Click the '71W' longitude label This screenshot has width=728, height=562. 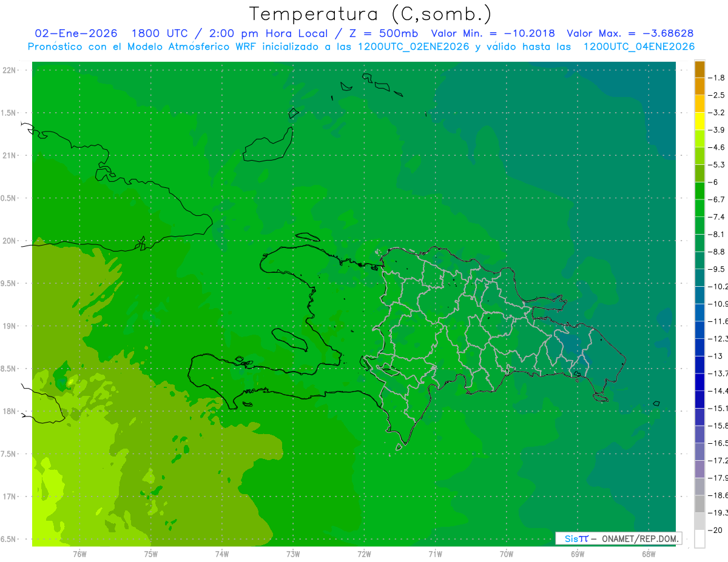click(x=435, y=554)
